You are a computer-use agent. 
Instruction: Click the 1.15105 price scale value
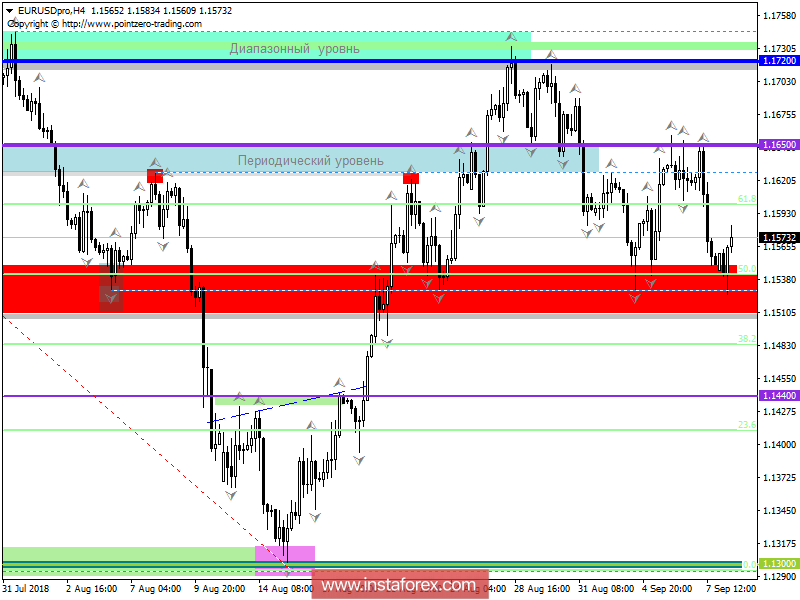point(779,312)
